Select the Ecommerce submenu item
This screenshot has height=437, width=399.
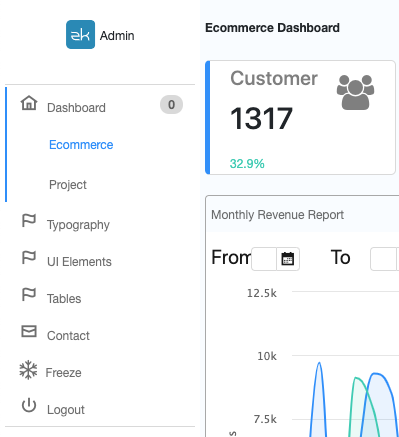pyautogui.click(x=81, y=145)
